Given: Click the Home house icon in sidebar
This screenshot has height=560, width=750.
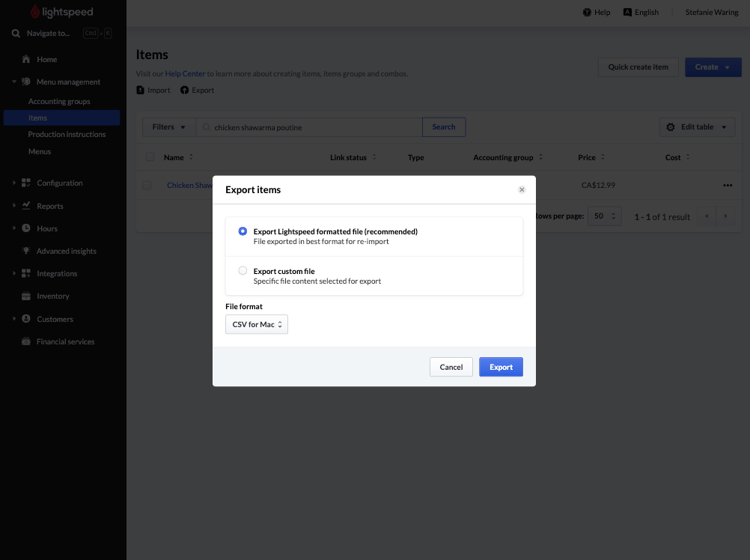Looking at the screenshot, I should click(26, 59).
